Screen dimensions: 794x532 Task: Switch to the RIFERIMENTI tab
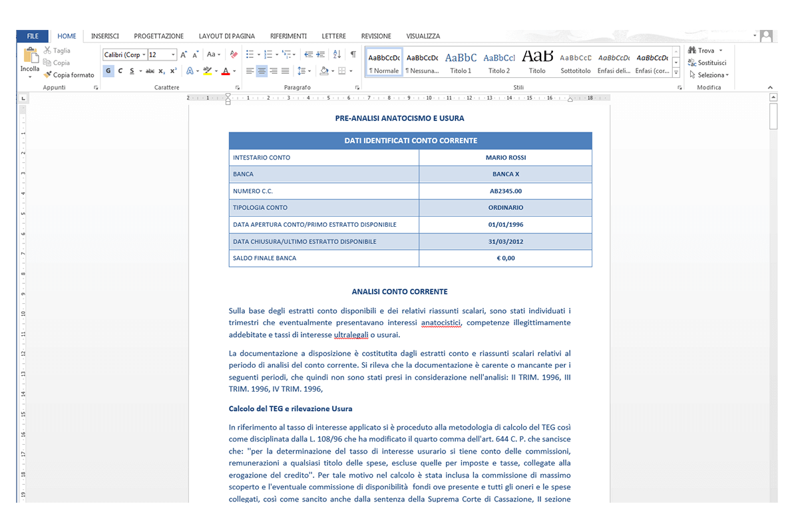pos(288,36)
